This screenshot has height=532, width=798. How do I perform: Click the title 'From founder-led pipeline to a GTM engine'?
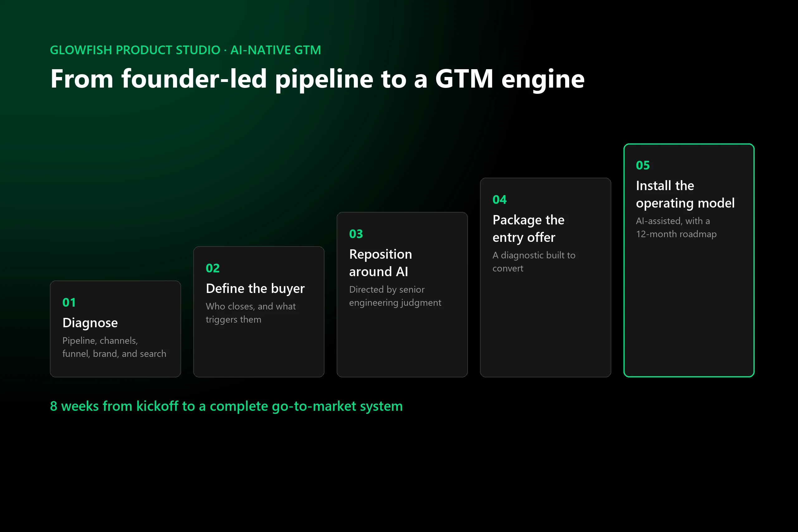(318, 79)
